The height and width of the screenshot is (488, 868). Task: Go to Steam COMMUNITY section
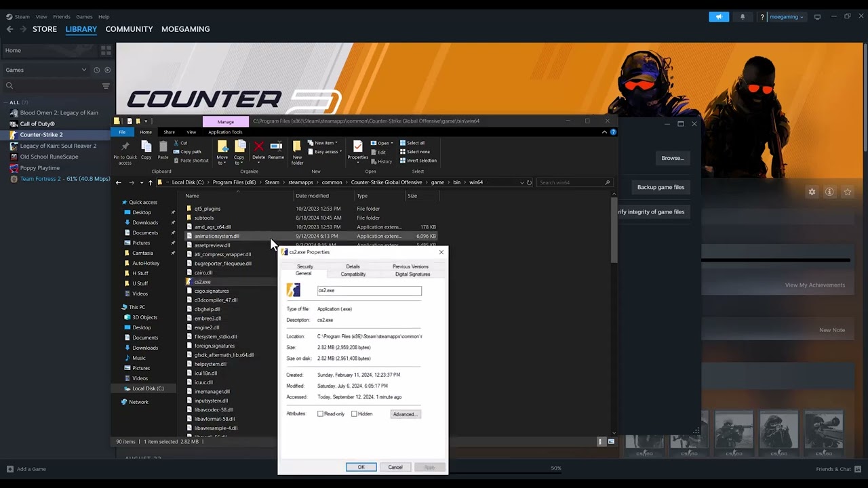[129, 29]
